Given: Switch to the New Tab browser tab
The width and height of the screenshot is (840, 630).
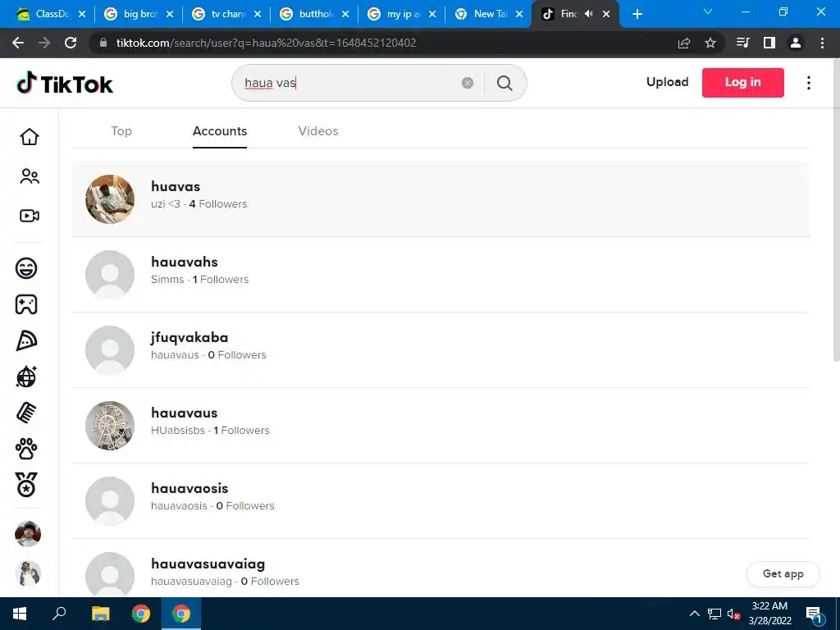Looking at the screenshot, I should [489, 14].
